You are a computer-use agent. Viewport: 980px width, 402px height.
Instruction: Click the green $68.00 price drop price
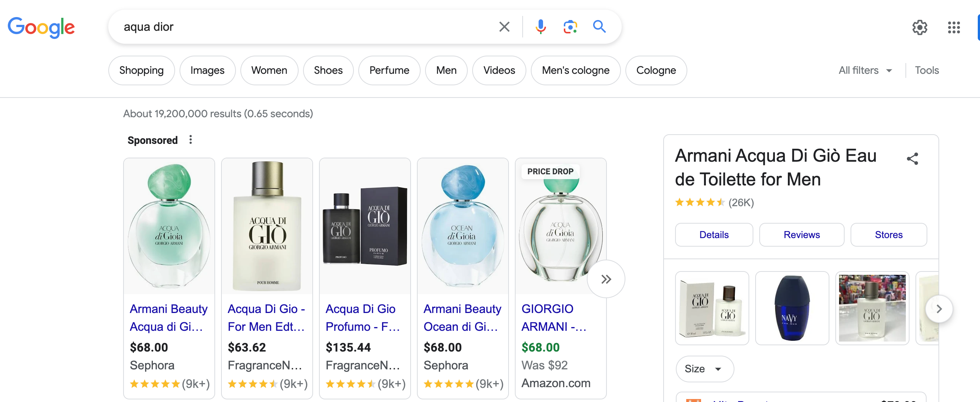point(540,347)
